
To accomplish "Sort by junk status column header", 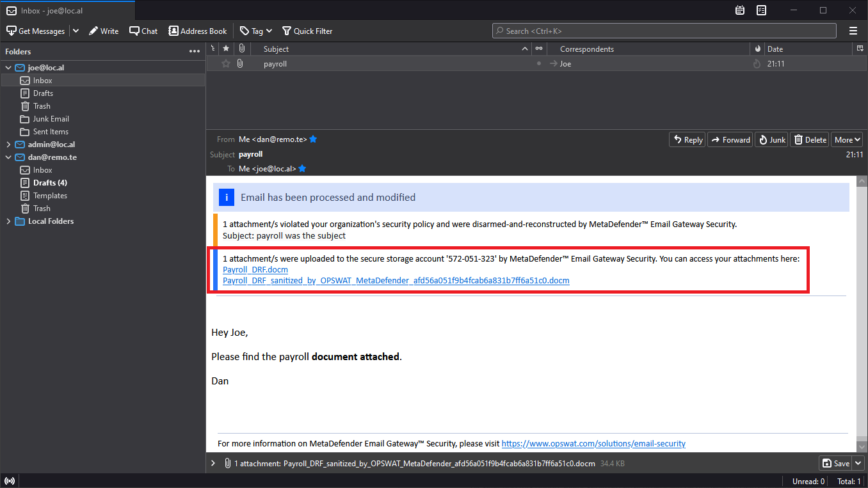I will click(x=757, y=49).
